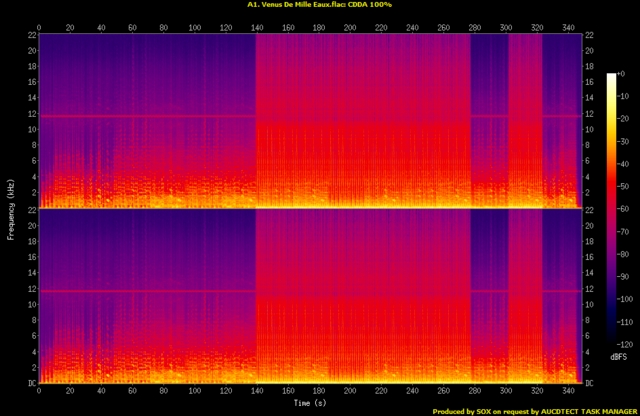Click the 'Time (s)' axis label
This screenshot has width=640, height=416.
307,403
